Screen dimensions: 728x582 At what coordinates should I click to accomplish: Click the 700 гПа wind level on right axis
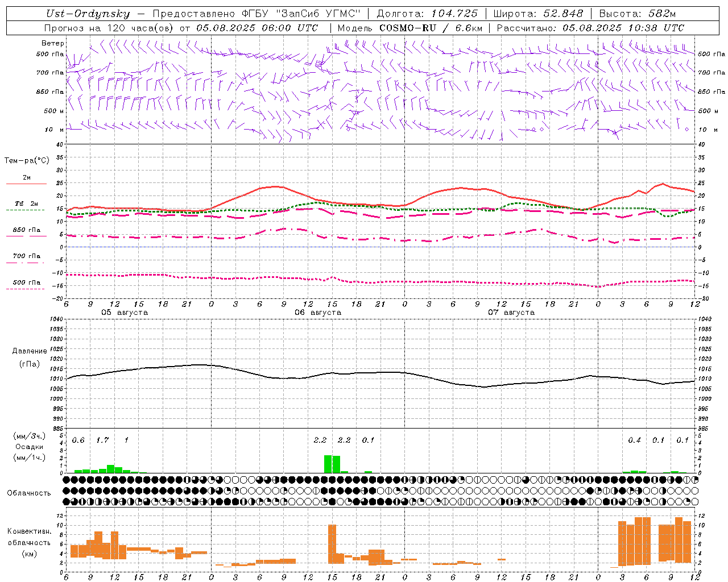[x=712, y=73]
